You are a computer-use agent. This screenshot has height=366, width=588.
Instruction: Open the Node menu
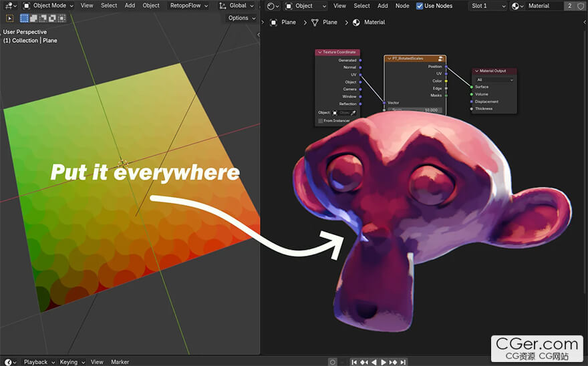pyautogui.click(x=402, y=6)
